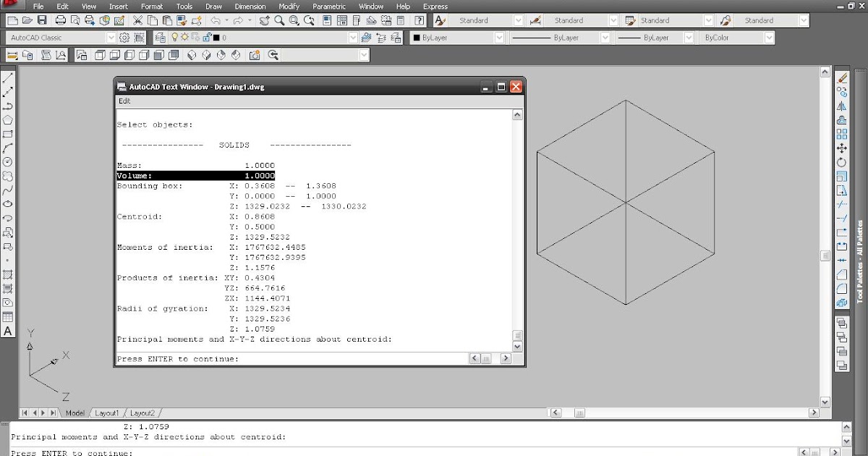Expand the Text Style Standard dropdown

pyautogui.click(x=518, y=20)
